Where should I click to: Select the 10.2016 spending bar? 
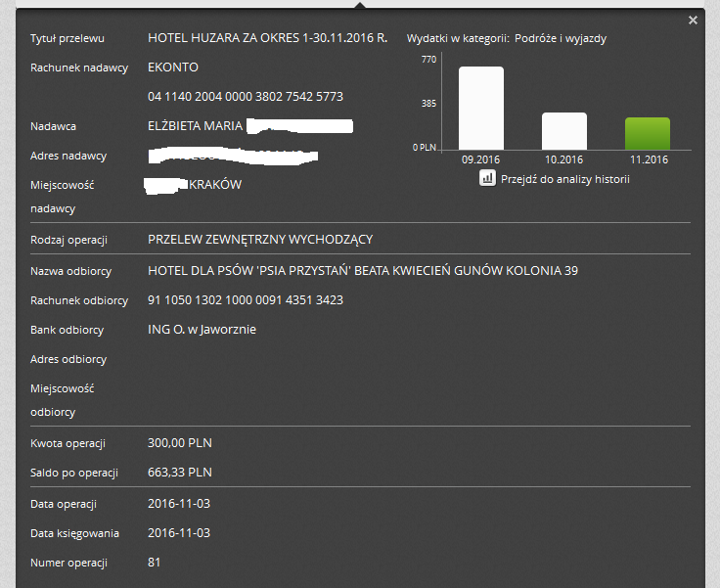pos(564,130)
